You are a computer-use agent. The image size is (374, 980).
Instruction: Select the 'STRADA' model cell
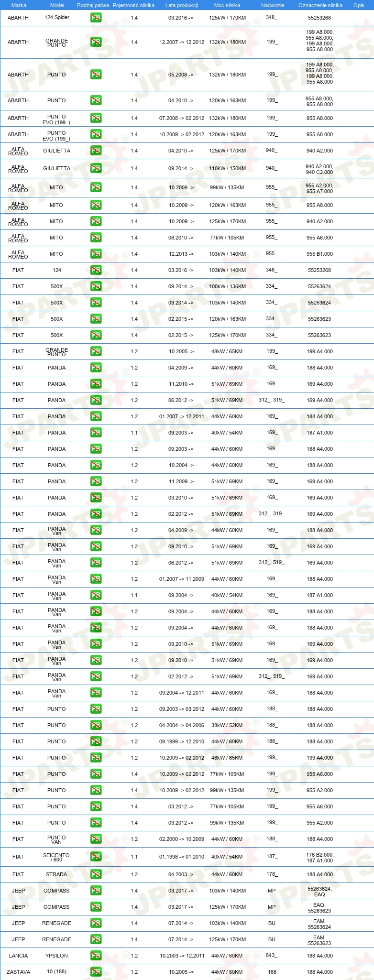pos(56,874)
